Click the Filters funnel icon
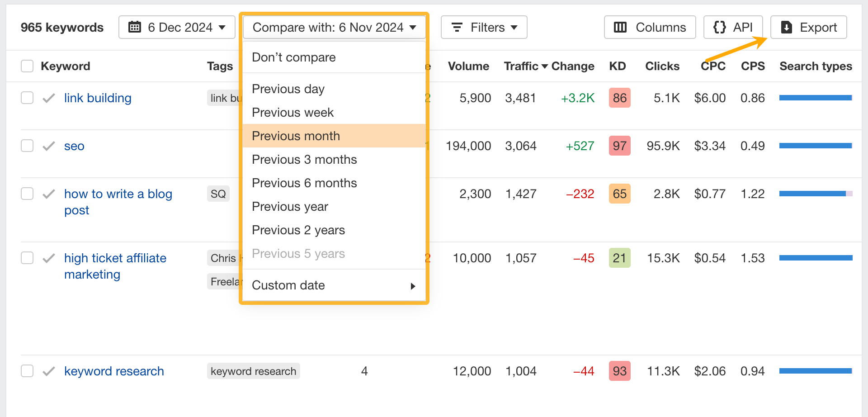Screen dimensions: 868x417 coord(457,27)
